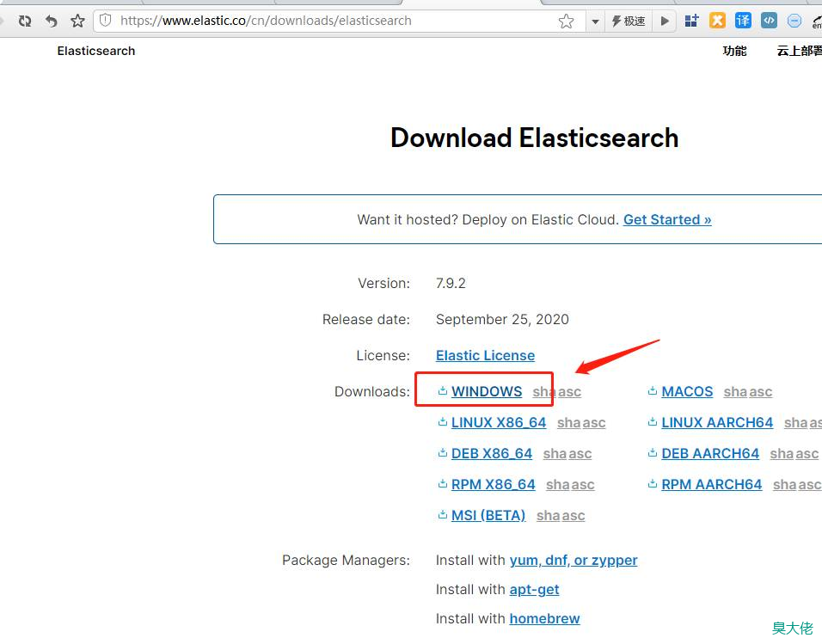
Task: Open the blue code-brackets extension icon
Action: point(769,21)
